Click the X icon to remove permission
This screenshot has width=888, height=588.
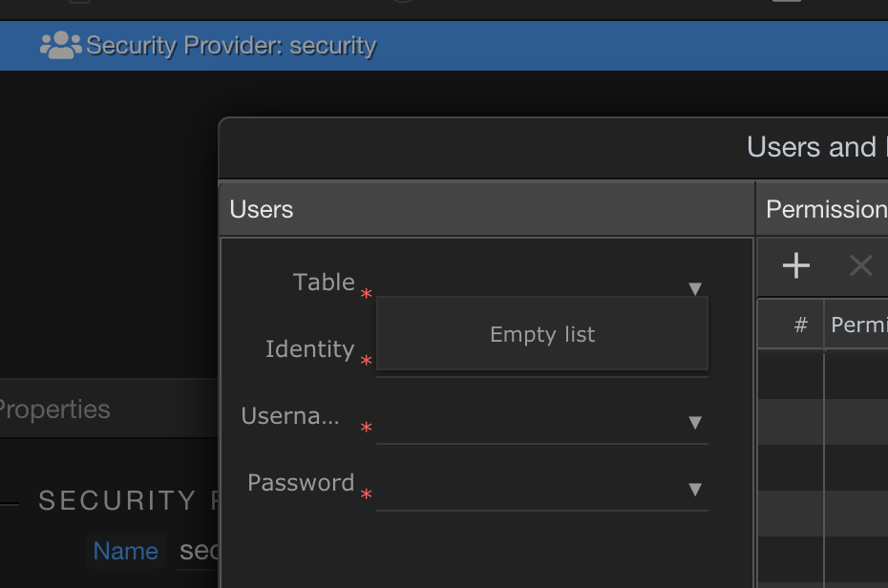[860, 265]
